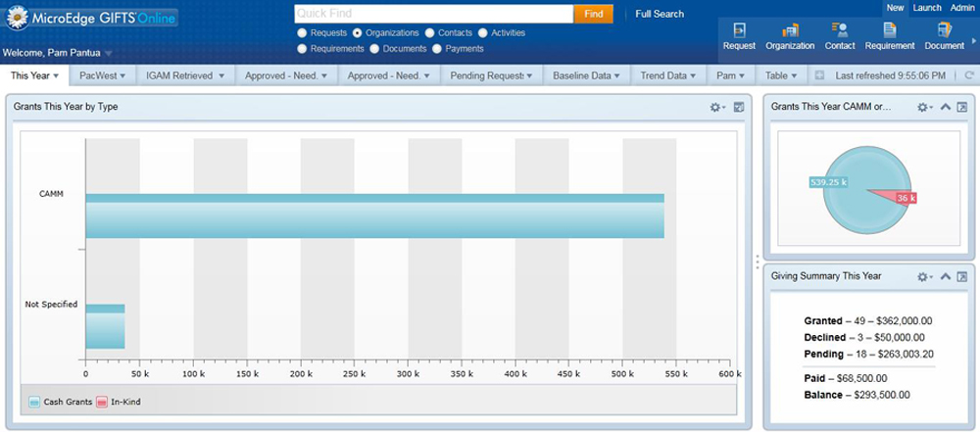Click the Declined summary line

864,338
